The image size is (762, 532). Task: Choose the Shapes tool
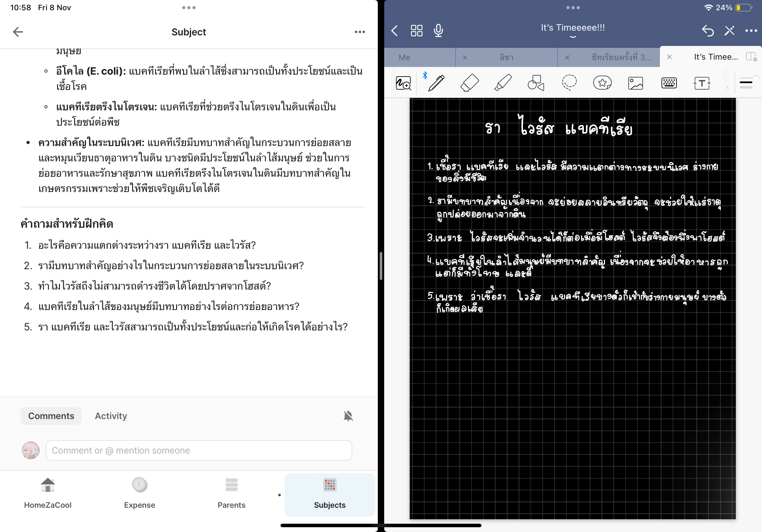click(x=536, y=83)
